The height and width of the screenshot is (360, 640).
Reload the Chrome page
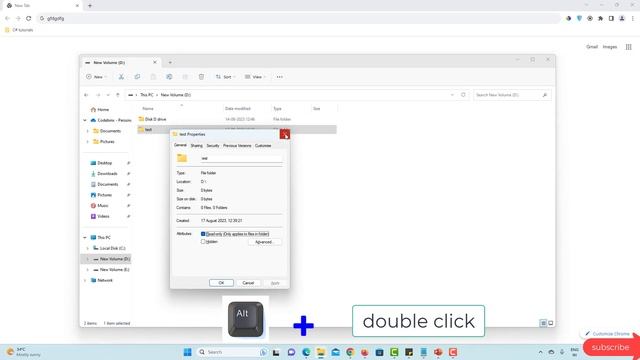(29, 18)
